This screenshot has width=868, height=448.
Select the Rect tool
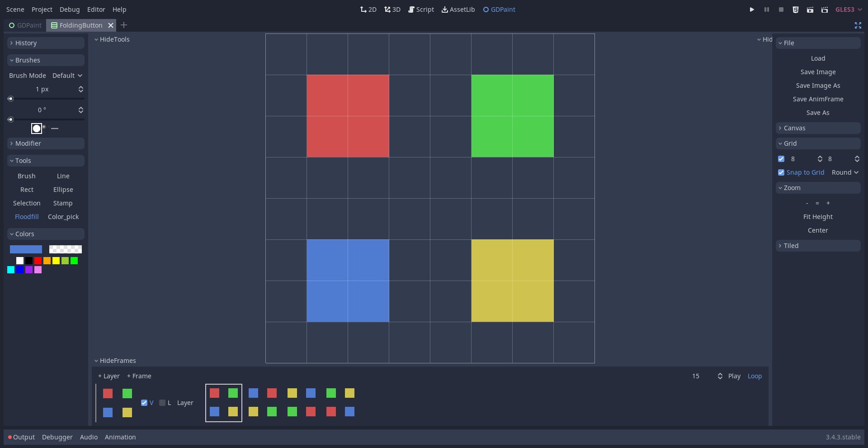[x=27, y=190]
